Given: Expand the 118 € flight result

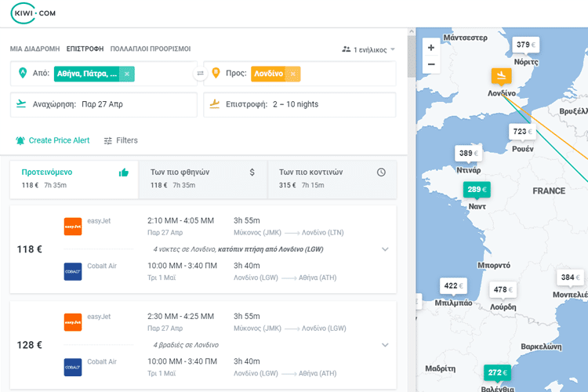Looking at the screenshot, I should click(x=385, y=249).
